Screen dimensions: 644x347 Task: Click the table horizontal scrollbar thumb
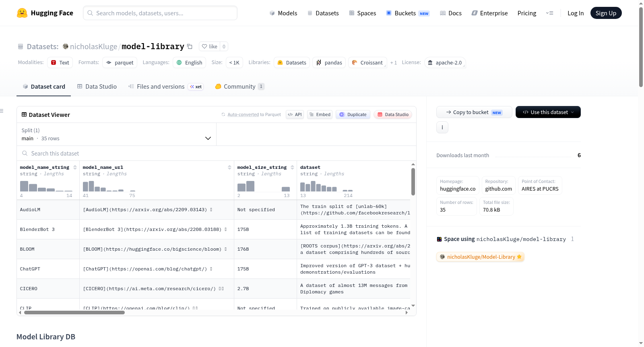[x=74, y=312]
